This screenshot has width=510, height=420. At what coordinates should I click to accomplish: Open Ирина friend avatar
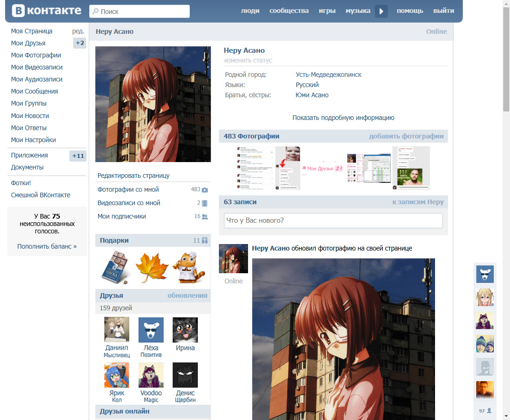pyautogui.click(x=185, y=330)
